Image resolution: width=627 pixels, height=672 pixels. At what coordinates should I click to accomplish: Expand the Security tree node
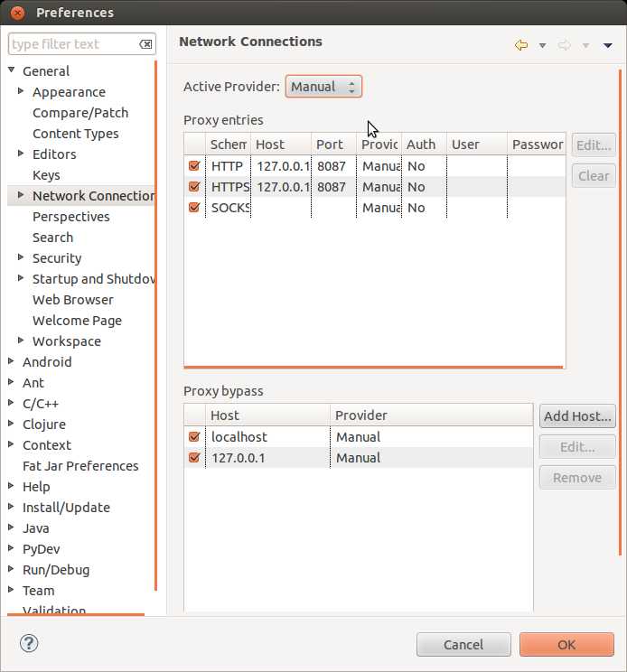point(21,257)
